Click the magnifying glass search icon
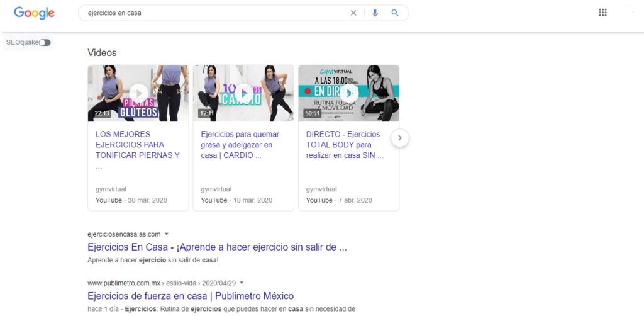644x316 pixels. pos(395,13)
